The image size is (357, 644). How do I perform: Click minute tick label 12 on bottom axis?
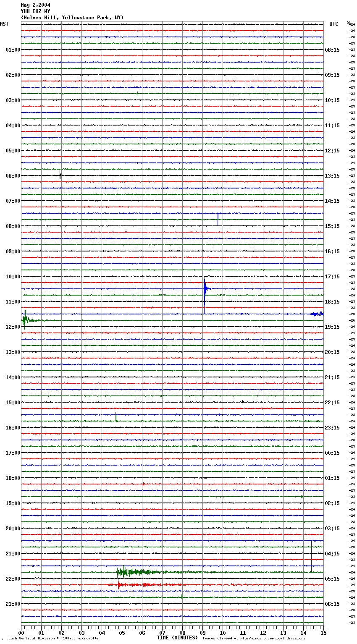pos(263,633)
